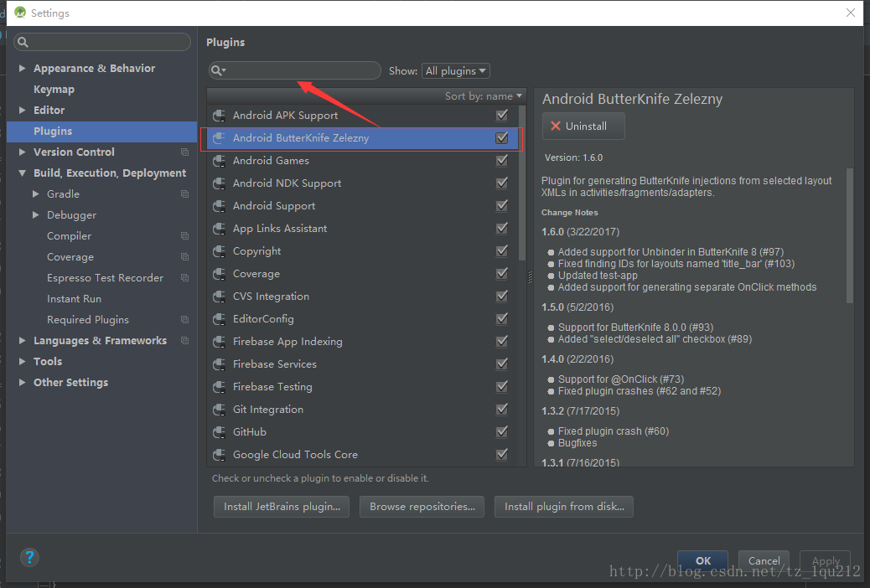Click the plugin search magnifier icon
Screen dimensions: 870x588
point(217,70)
